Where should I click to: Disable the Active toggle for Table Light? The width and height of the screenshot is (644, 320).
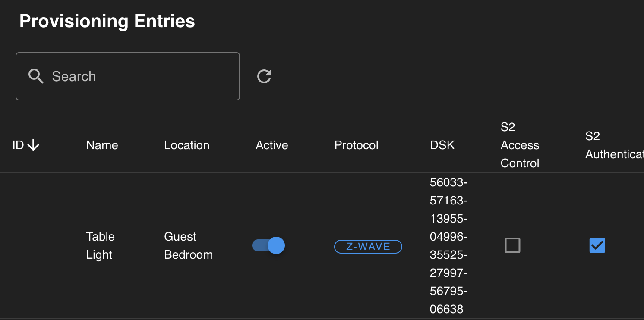(268, 245)
